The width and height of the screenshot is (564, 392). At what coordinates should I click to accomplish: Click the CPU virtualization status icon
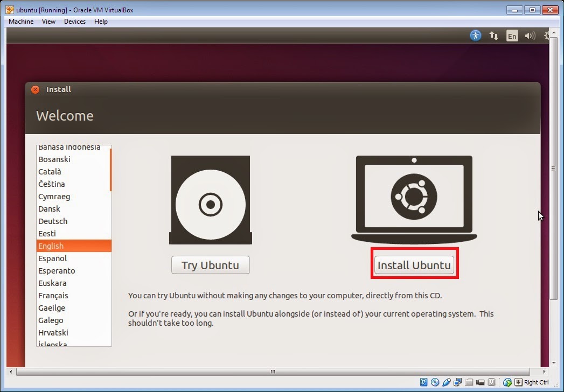coord(492,382)
